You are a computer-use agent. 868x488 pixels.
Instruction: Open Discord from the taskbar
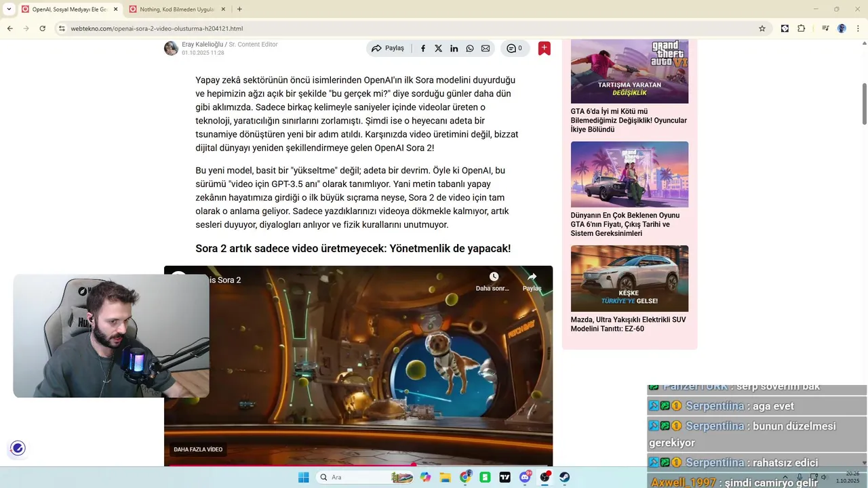525,477
